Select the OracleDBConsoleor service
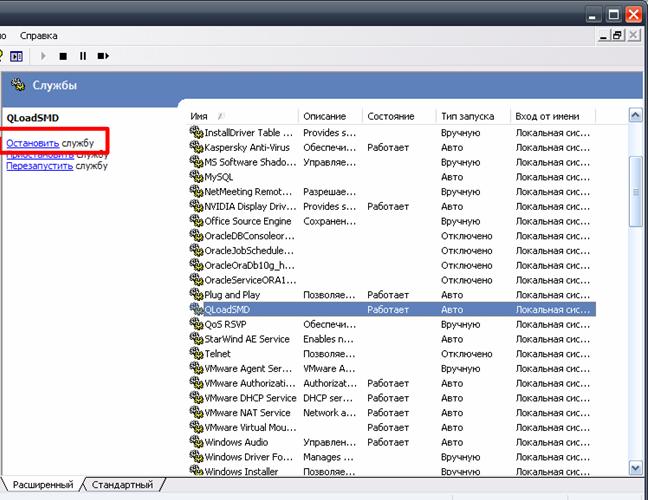 [x=392, y=236]
